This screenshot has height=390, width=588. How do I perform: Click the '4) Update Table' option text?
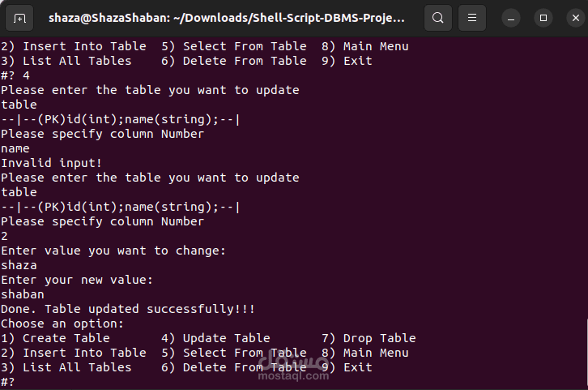[x=215, y=338]
